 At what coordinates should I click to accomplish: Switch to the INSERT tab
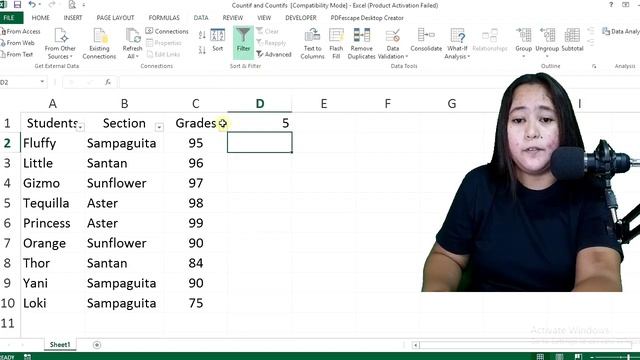click(73, 18)
